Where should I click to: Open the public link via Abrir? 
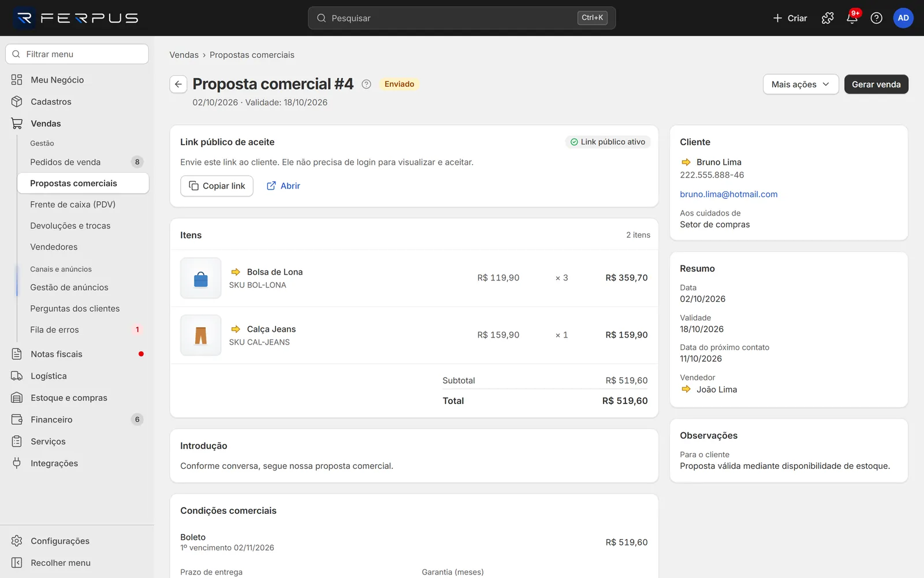(x=283, y=186)
